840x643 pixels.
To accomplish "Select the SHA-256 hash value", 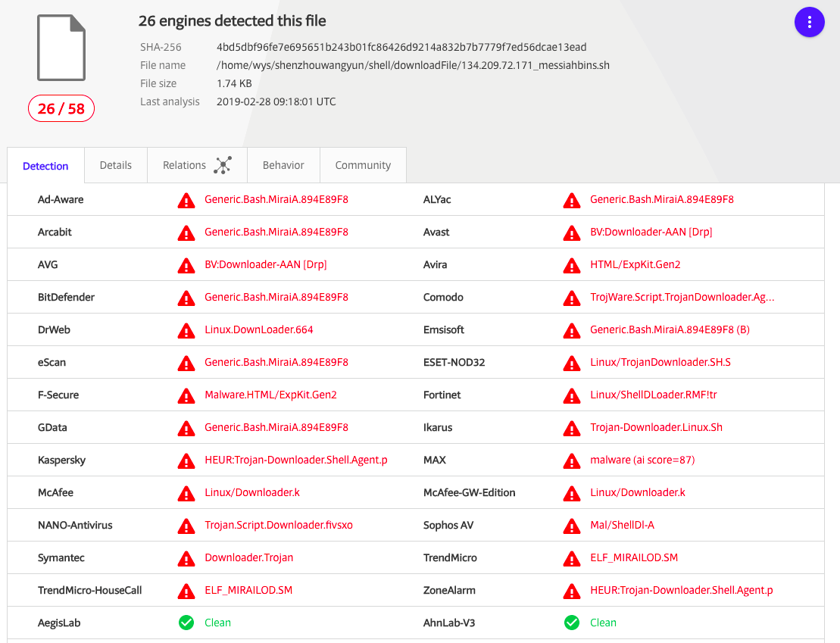I will pos(401,47).
